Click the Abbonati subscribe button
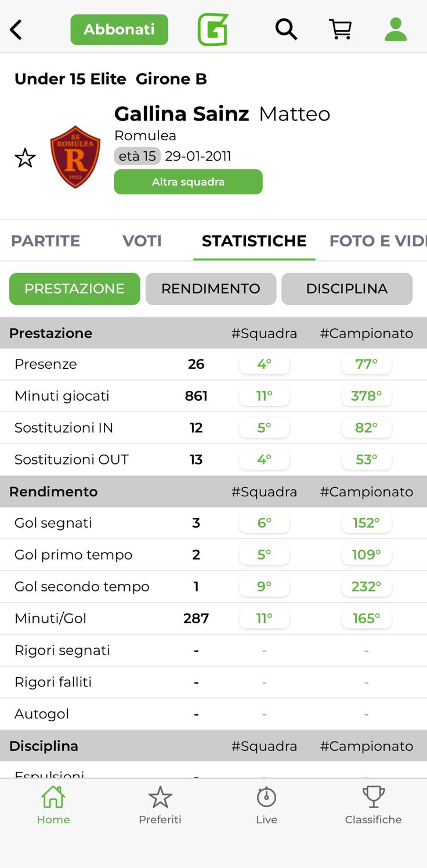427x868 pixels. (119, 30)
